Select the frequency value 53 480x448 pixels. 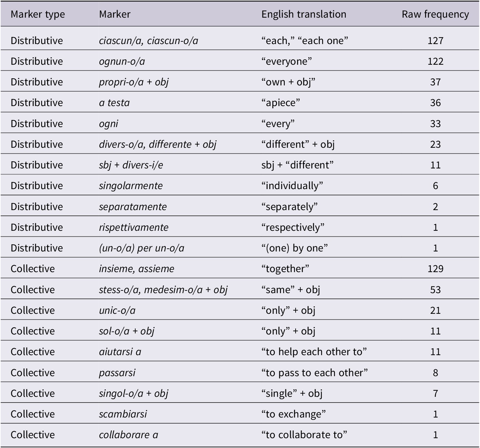click(435, 290)
